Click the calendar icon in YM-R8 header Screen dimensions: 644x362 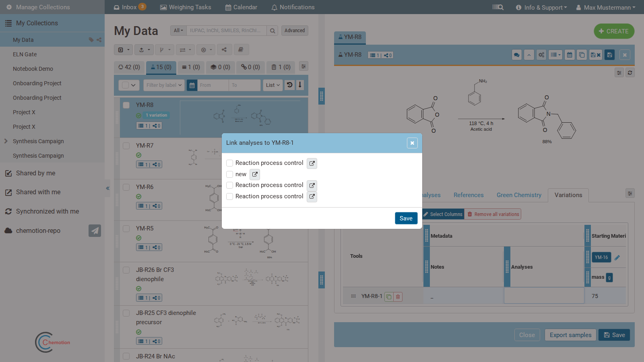tap(570, 55)
